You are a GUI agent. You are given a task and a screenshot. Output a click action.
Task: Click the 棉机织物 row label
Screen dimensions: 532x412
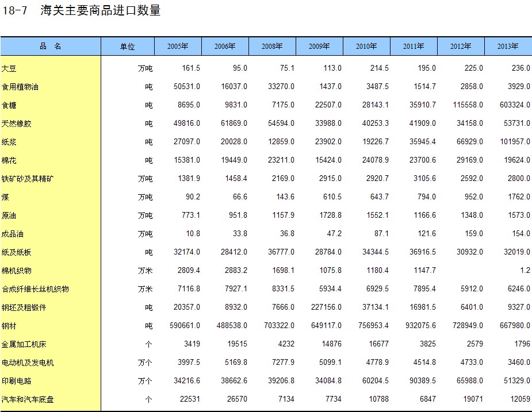16,271
